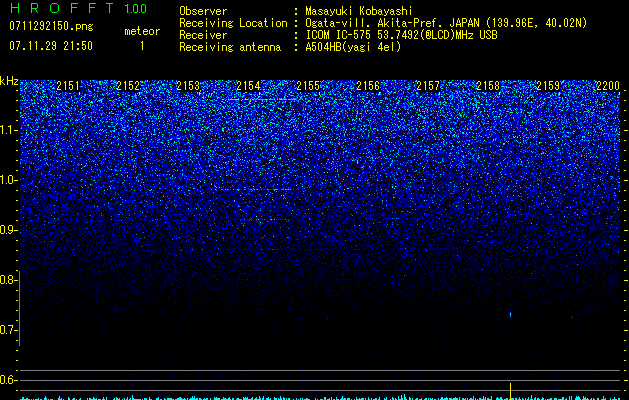Screen dimensions: 629x400
Task: Click the yellow meteor detection spike at bottom
Action: 510,390
